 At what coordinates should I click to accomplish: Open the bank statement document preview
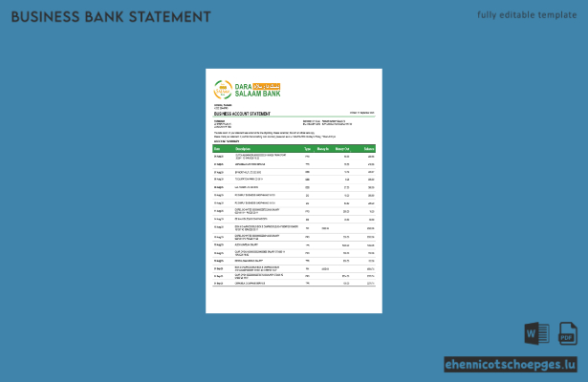tap(294, 191)
